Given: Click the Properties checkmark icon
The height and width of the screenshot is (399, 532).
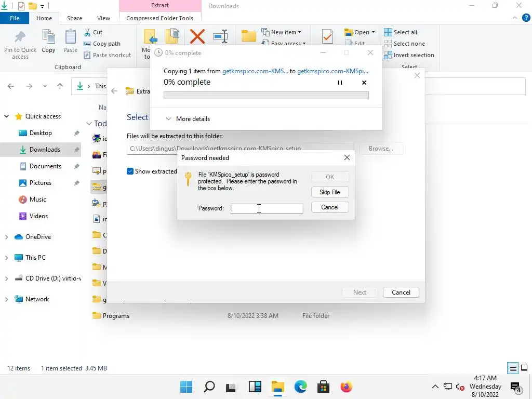Looking at the screenshot, I should click(x=327, y=36).
